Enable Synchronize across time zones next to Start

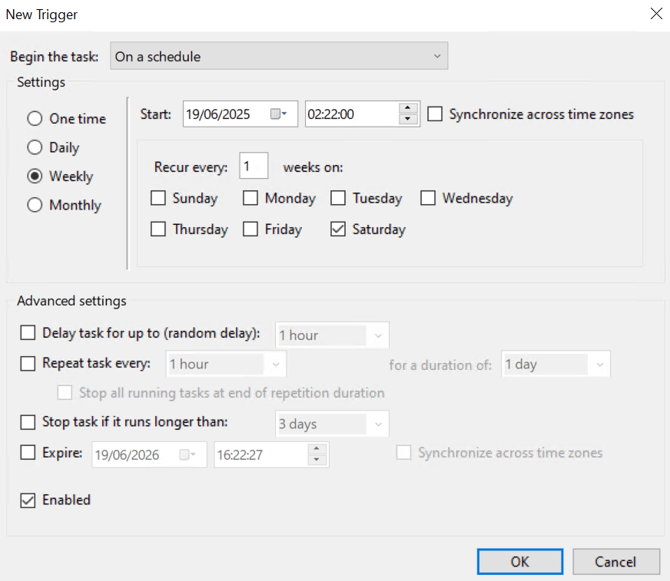pyautogui.click(x=435, y=114)
